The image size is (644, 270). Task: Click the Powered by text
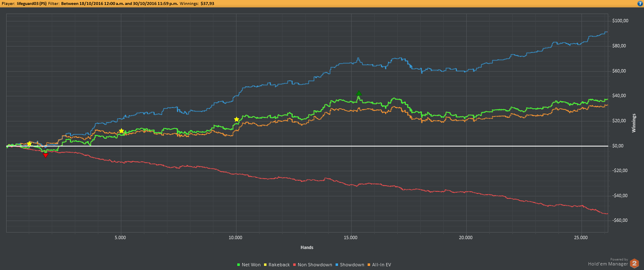pyautogui.click(x=619, y=259)
